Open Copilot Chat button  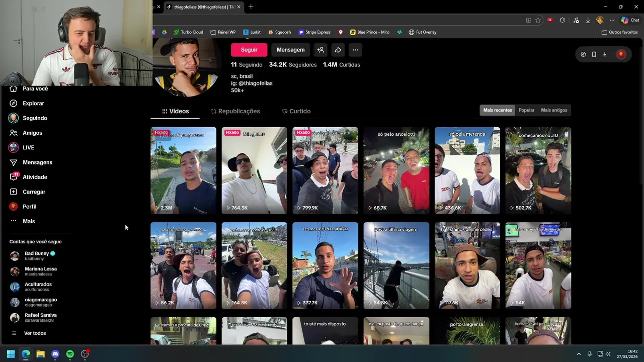point(630,20)
